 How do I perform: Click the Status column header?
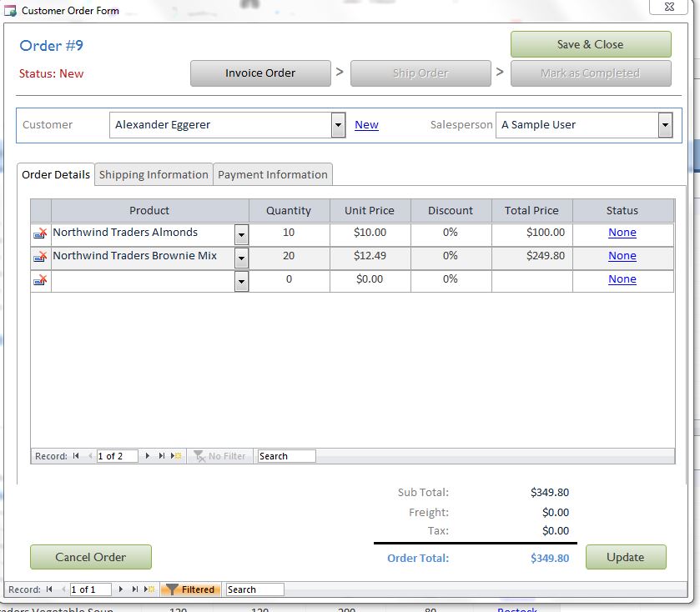click(x=622, y=211)
